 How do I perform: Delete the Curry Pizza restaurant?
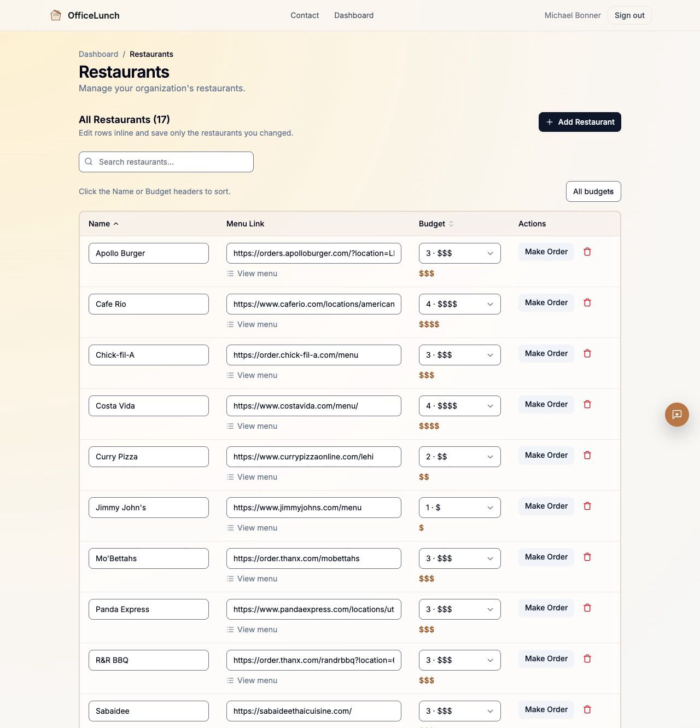click(x=587, y=456)
